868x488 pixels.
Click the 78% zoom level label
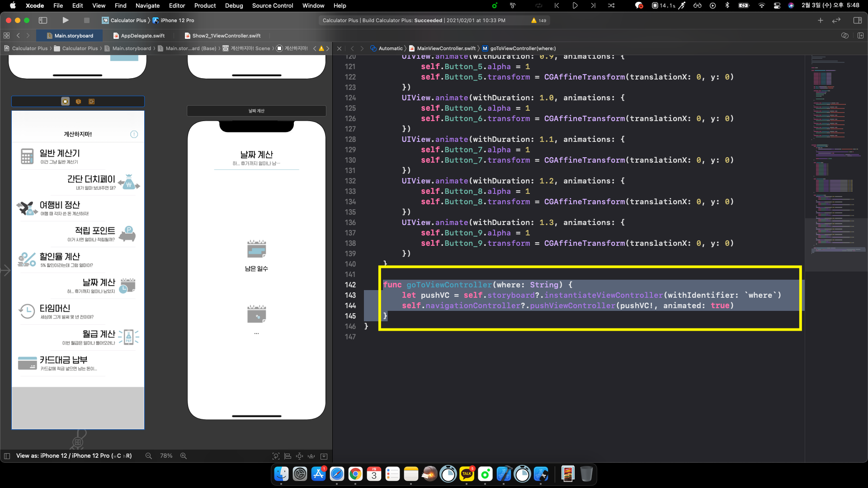point(166,456)
